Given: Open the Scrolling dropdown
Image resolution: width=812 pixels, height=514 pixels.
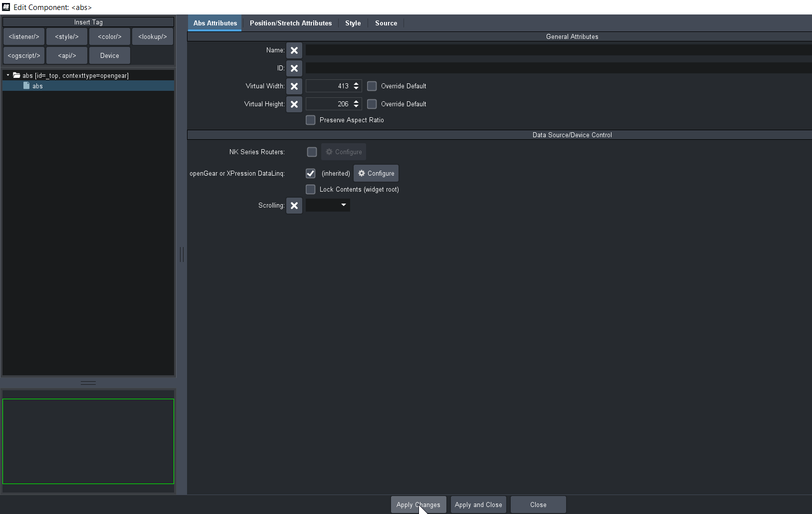Looking at the screenshot, I should tap(328, 205).
